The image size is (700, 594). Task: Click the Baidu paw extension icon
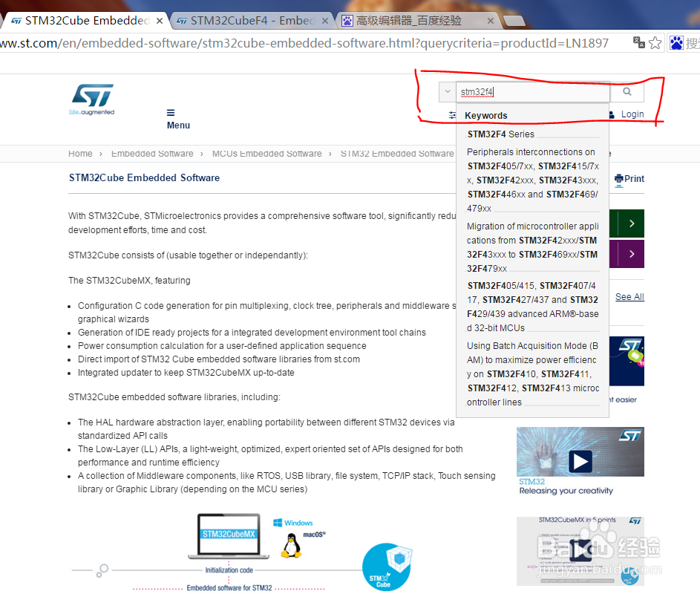click(x=676, y=43)
